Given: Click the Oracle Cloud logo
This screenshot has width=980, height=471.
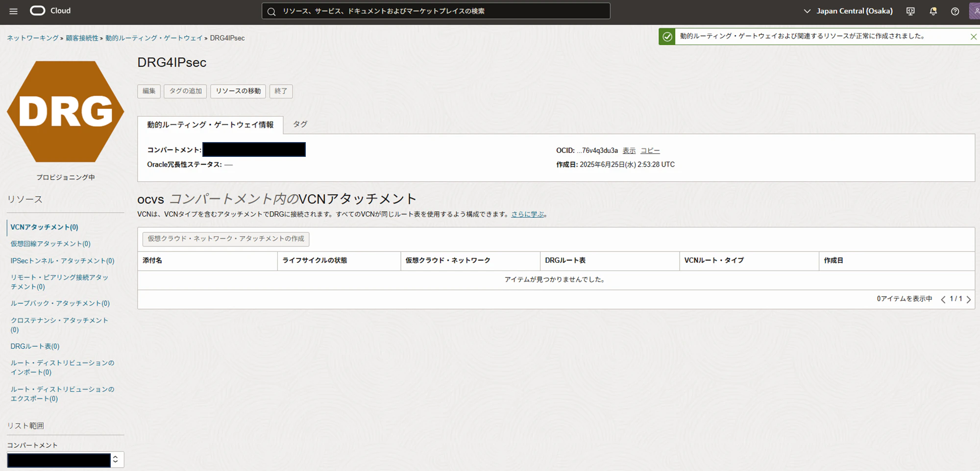Looking at the screenshot, I should [x=50, y=11].
